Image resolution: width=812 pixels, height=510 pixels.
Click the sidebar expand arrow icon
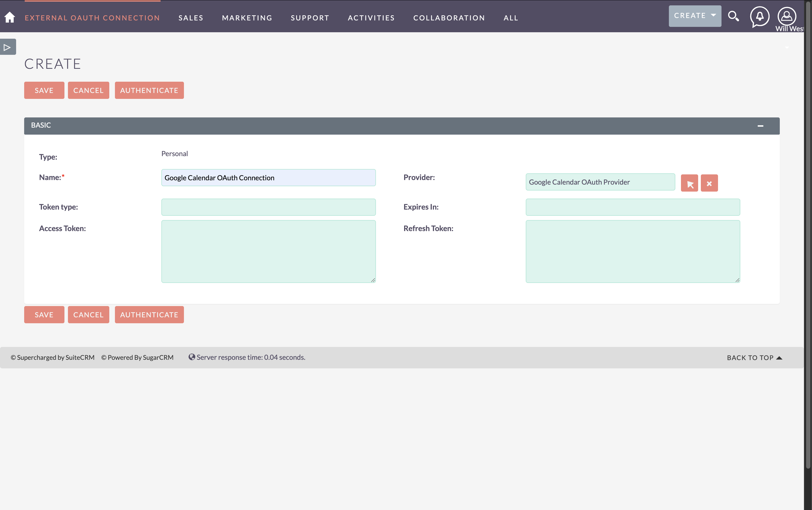pyautogui.click(x=8, y=46)
